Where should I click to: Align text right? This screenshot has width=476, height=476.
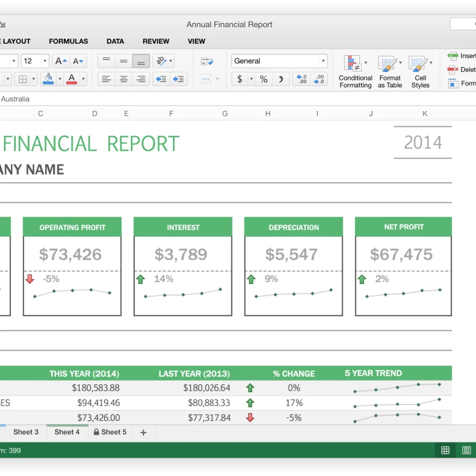click(x=141, y=79)
